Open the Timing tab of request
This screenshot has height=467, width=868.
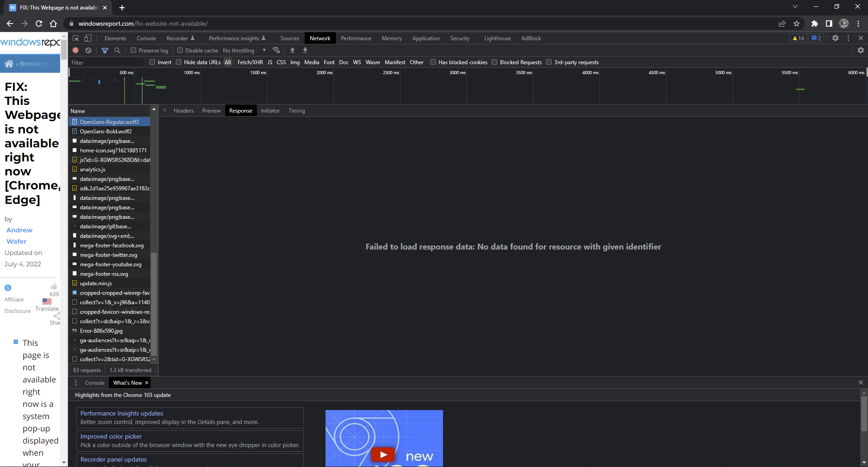pos(297,111)
